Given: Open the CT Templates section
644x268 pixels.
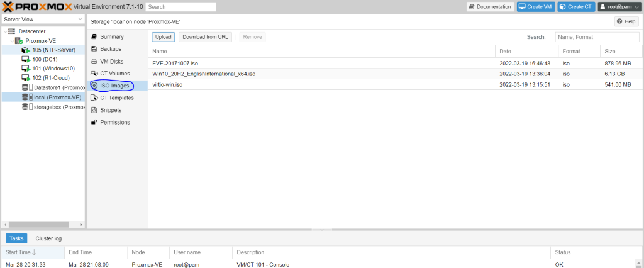Looking at the screenshot, I should [117, 98].
